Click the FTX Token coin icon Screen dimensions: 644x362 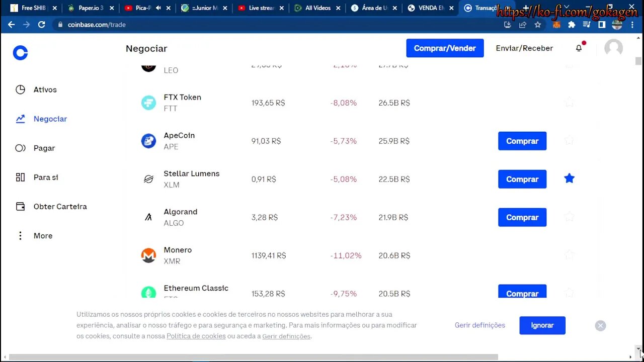(x=148, y=103)
